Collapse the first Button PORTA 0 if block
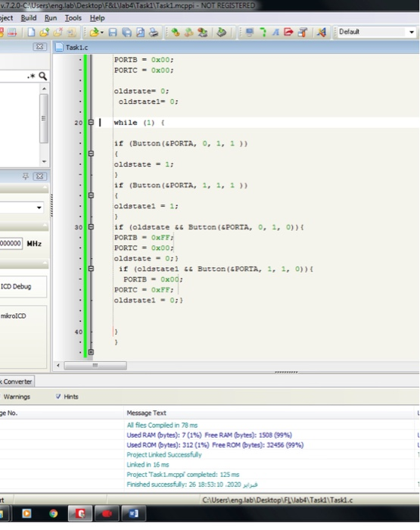The width and height of the screenshot is (420, 530). (x=91, y=154)
